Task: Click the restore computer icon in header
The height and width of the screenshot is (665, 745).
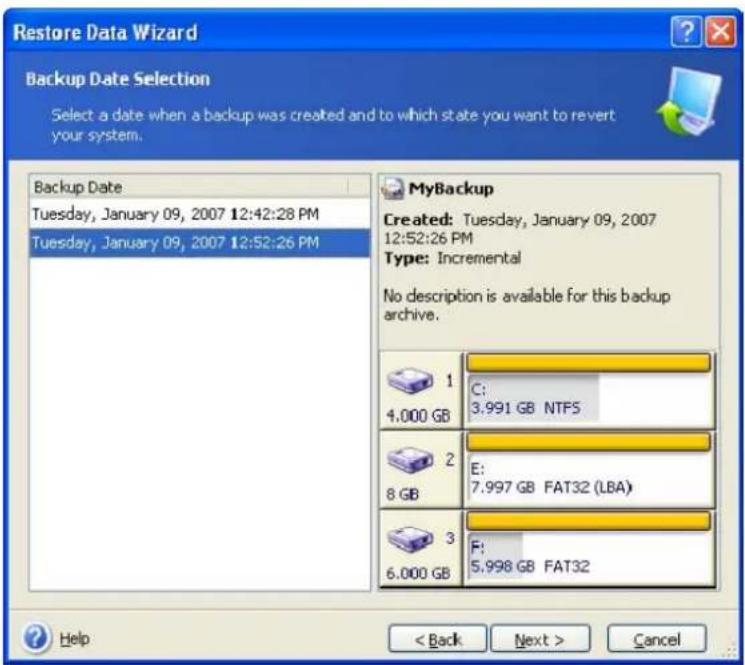Action: coord(689,102)
